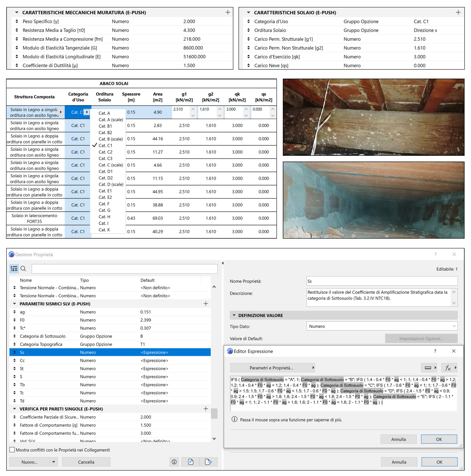Open the Tipo Dato dropdown
471x476 pixels.
pyautogui.click(x=382, y=326)
